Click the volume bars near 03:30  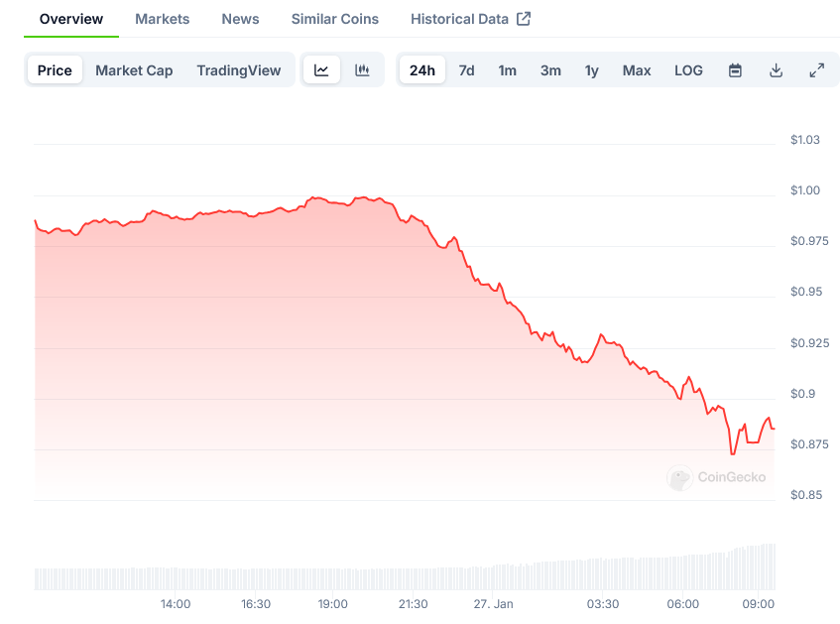pyautogui.click(x=602, y=574)
